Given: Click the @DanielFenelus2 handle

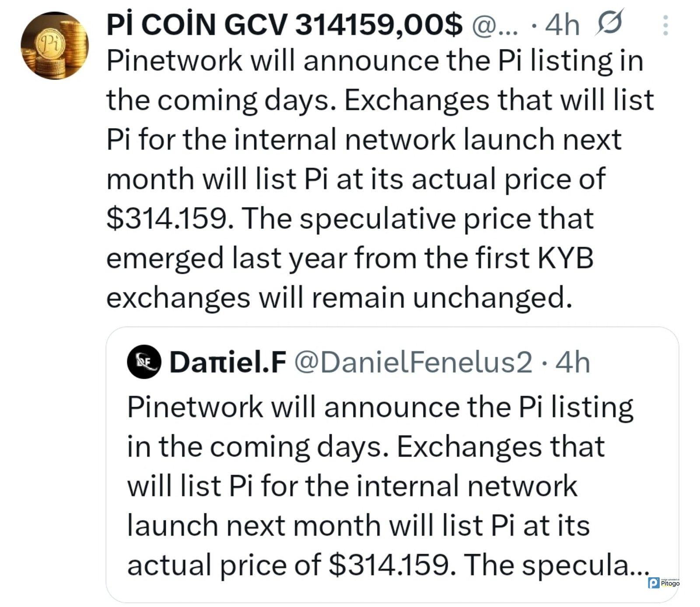Looking at the screenshot, I should click(413, 363).
